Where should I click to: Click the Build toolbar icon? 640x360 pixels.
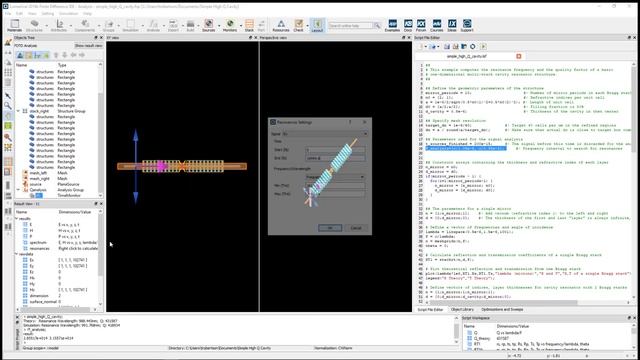point(190,25)
